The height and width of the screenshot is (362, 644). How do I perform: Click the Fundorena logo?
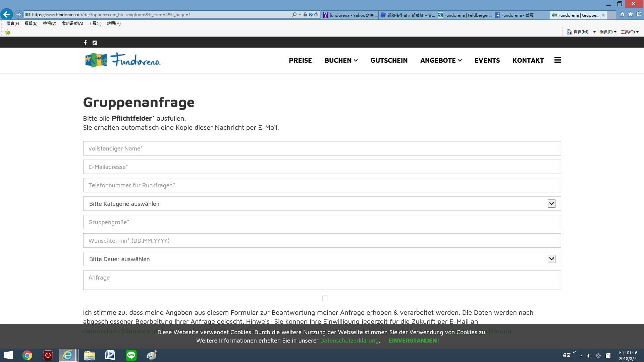click(x=123, y=60)
